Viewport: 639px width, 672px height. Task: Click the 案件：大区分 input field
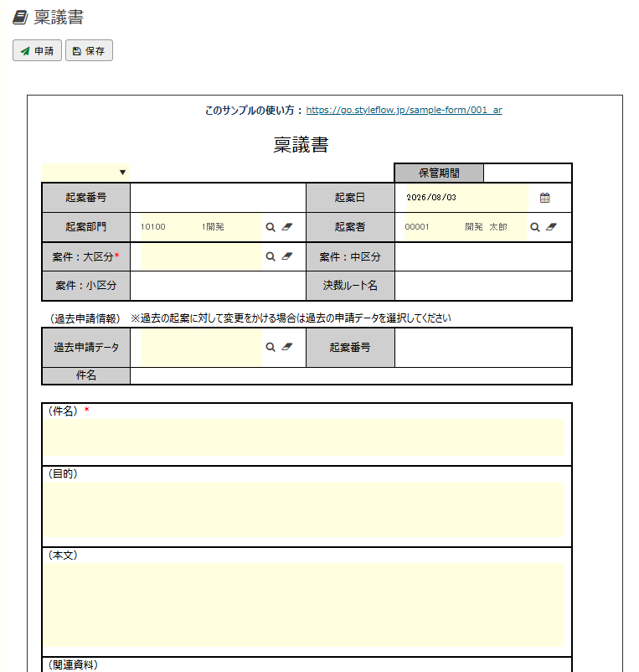pos(201,256)
